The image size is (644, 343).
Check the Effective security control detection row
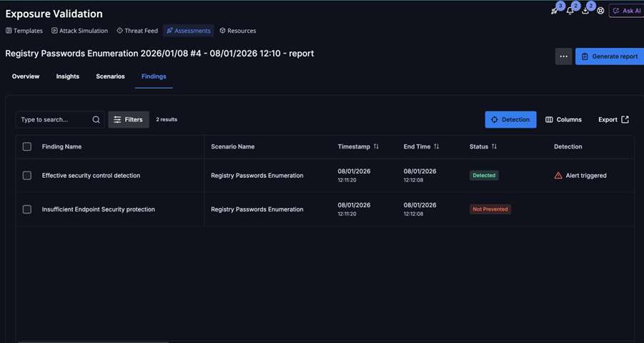(27, 176)
